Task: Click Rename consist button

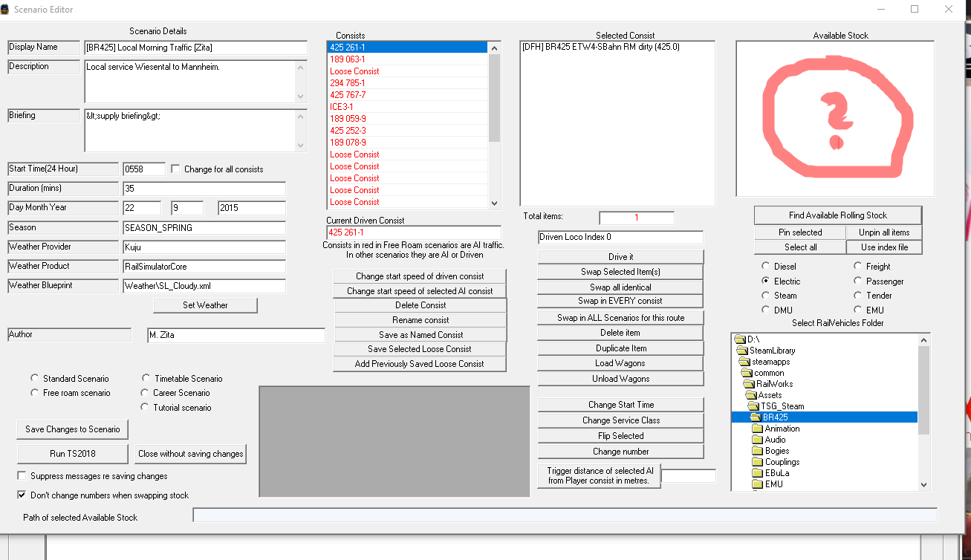Action: click(x=420, y=320)
